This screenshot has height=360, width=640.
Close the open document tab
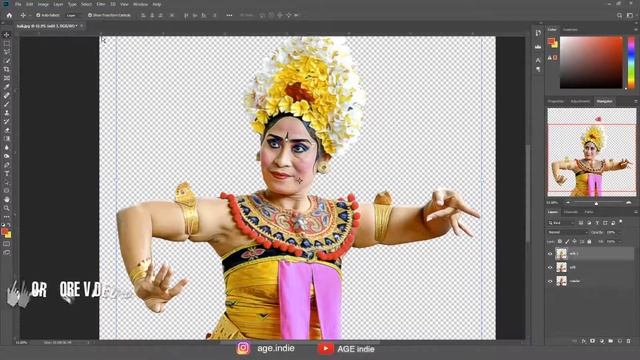pos(82,26)
